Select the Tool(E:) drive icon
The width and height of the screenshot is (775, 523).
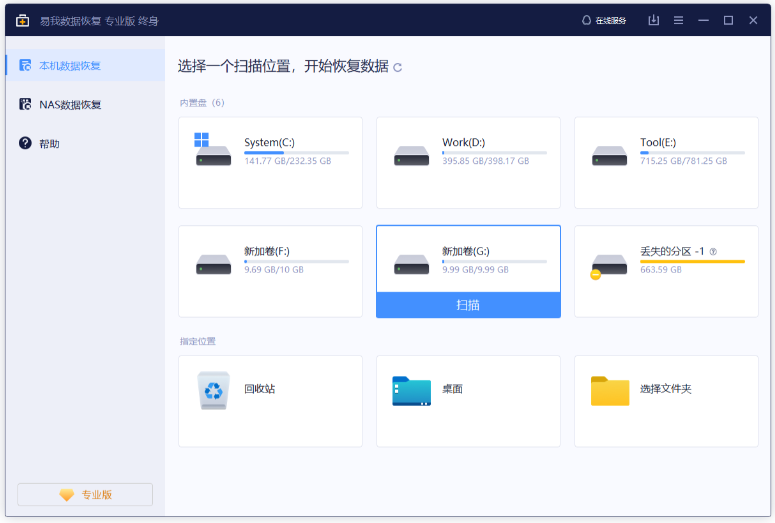coord(609,156)
